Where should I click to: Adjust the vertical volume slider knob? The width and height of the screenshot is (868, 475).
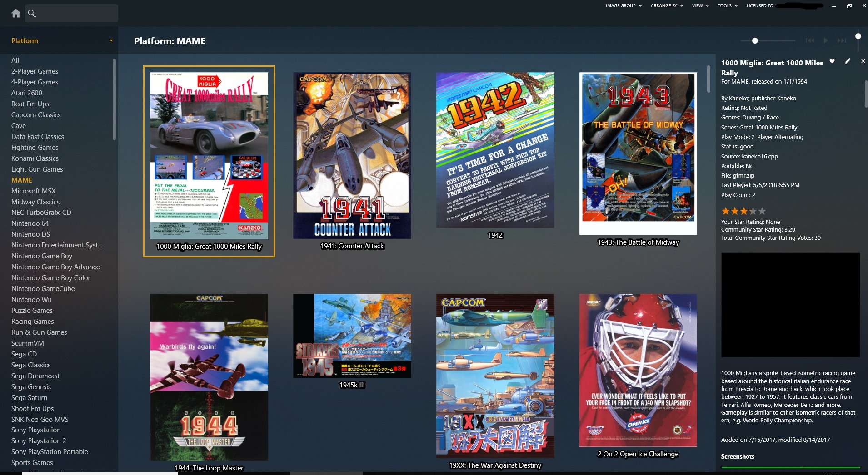pos(858,36)
